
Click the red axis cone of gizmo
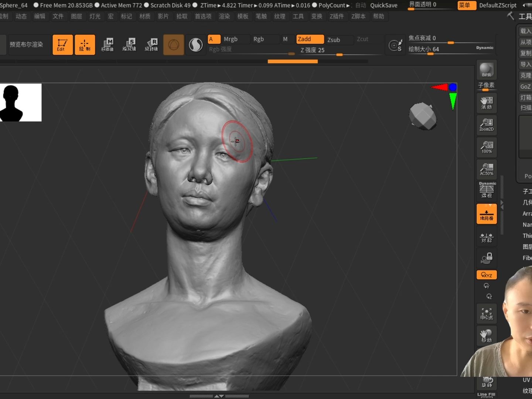point(439,87)
